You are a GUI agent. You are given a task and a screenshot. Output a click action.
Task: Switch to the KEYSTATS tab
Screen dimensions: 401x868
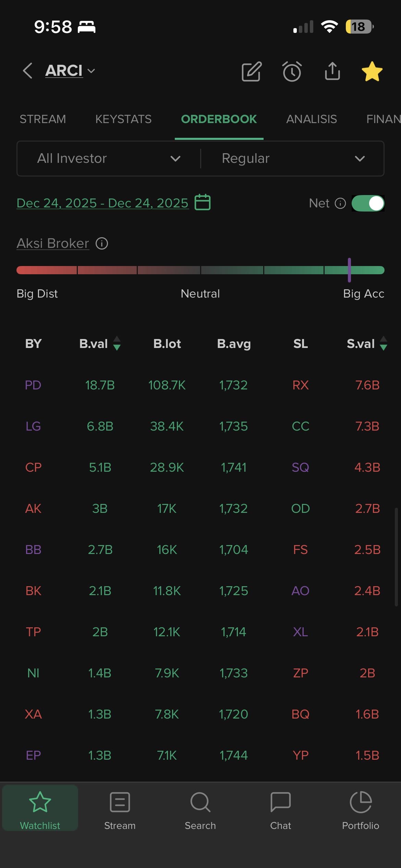[123, 119]
